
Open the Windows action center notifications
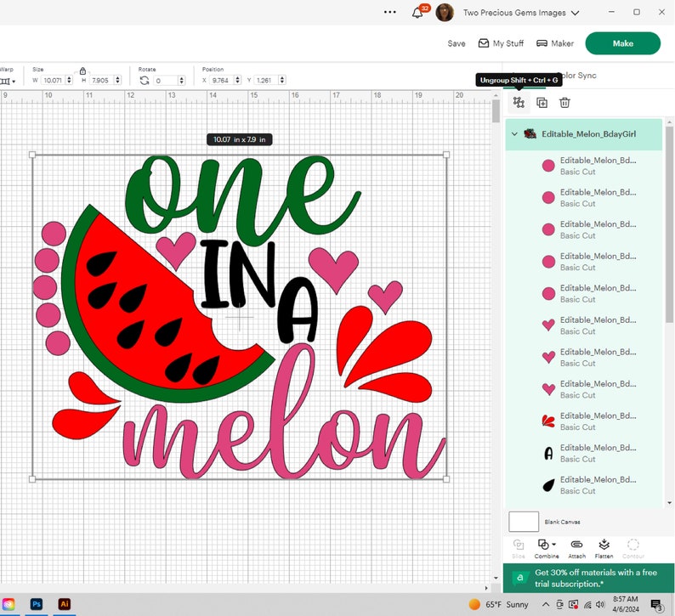(x=656, y=605)
